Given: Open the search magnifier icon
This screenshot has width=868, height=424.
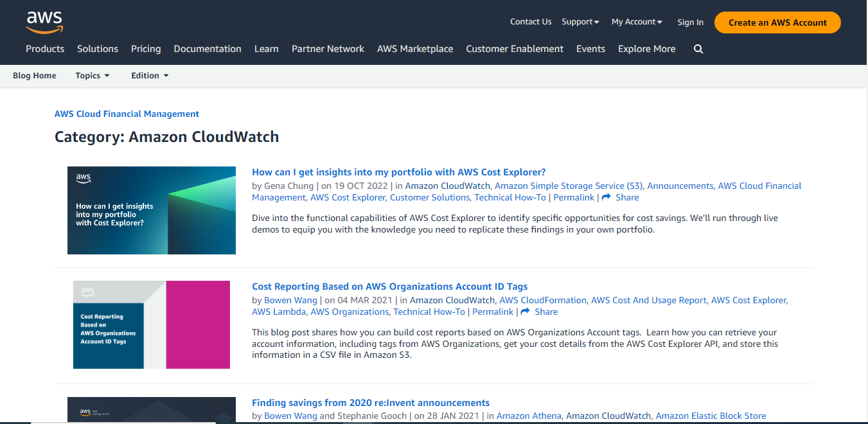Looking at the screenshot, I should [698, 49].
